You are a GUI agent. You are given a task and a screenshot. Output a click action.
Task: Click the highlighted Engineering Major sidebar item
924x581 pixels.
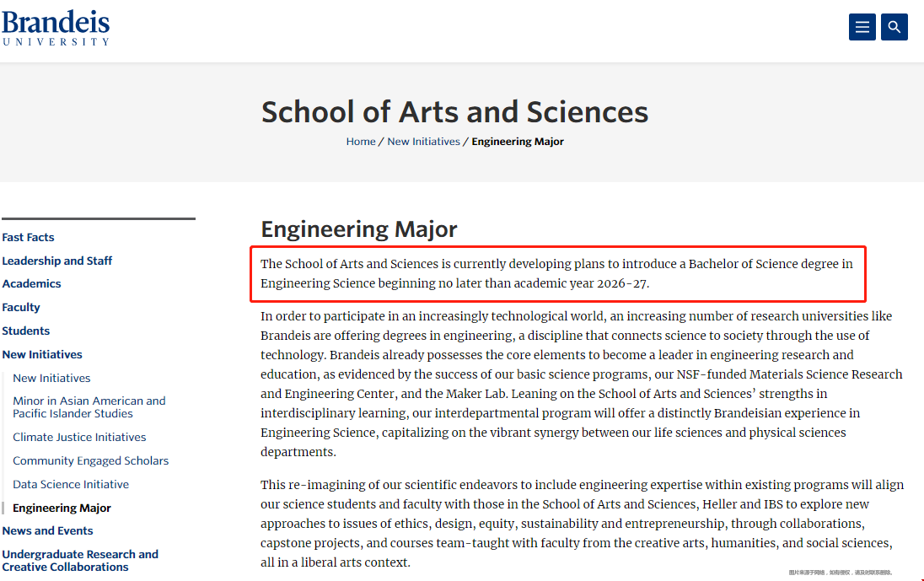point(61,508)
